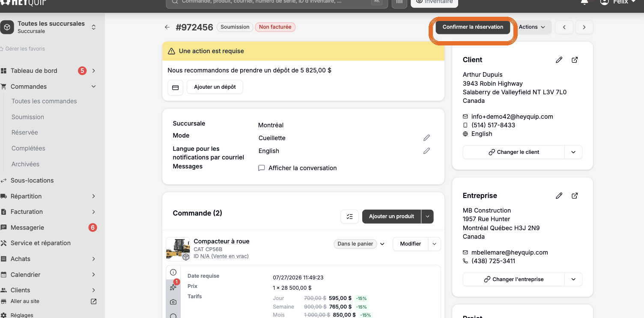Expand the Ajouter un produit dropdown arrow
Image resolution: width=644 pixels, height=318 pixels.
(x=427, y=216)
